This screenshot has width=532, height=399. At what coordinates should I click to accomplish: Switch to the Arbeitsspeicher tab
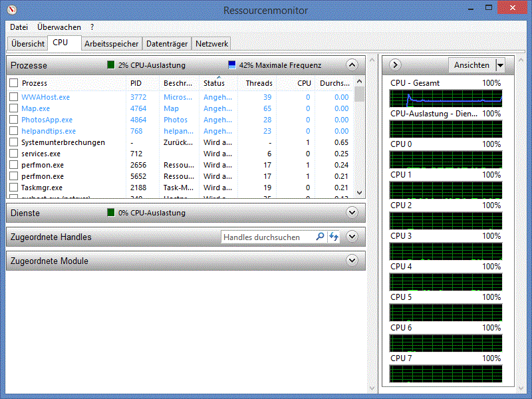pyautogui.click(x=112, y=44)
